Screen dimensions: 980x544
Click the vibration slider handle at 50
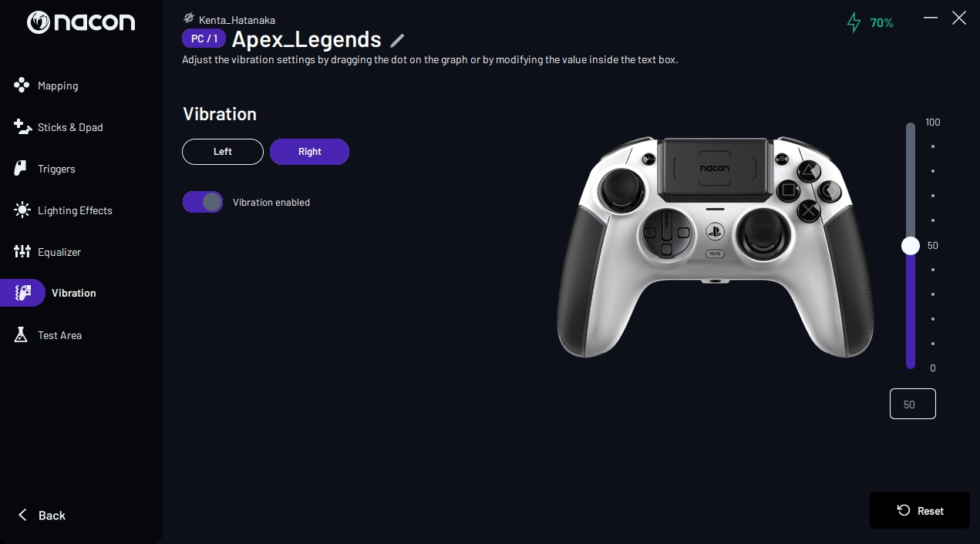tap(911, 246)
